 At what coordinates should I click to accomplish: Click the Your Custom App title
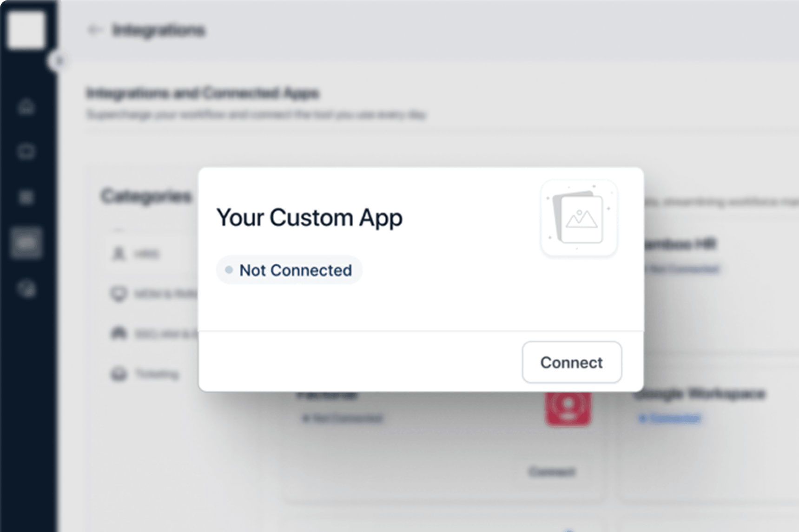309,217
